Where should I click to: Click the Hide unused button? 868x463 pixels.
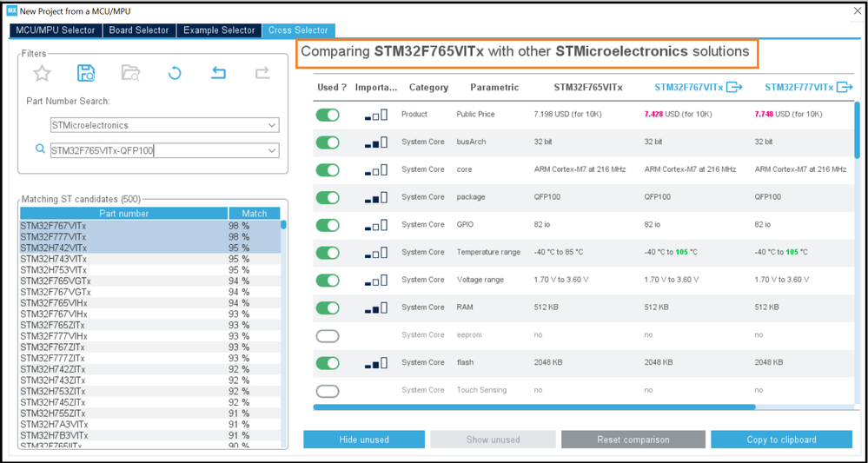364,440
